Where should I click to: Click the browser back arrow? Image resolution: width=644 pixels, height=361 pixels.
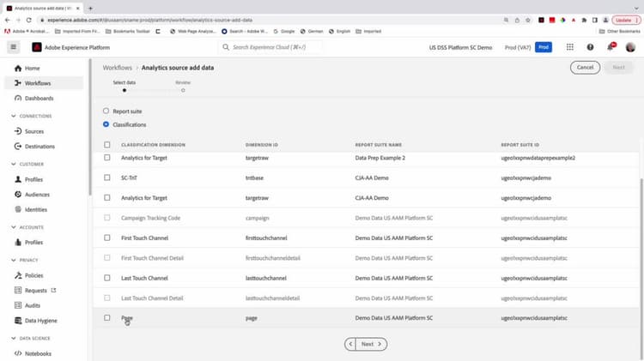pyautogui.click(x=8, y=20)
